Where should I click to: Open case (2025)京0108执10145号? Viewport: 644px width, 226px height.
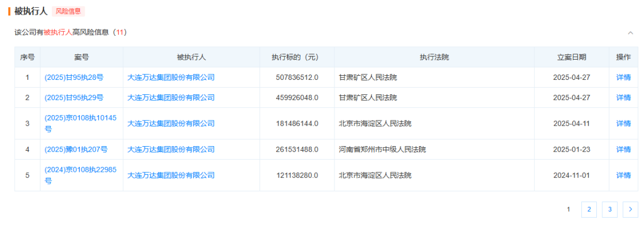click(80, 123)
